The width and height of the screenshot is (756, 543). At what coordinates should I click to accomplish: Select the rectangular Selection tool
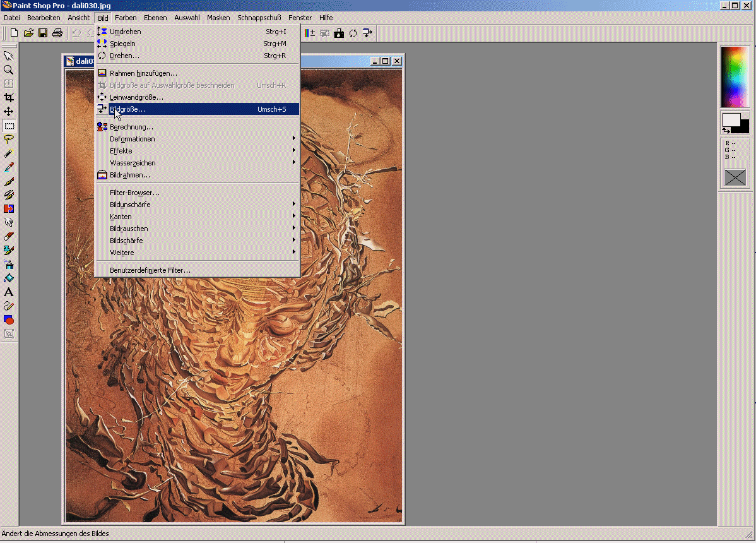[9, 126]
